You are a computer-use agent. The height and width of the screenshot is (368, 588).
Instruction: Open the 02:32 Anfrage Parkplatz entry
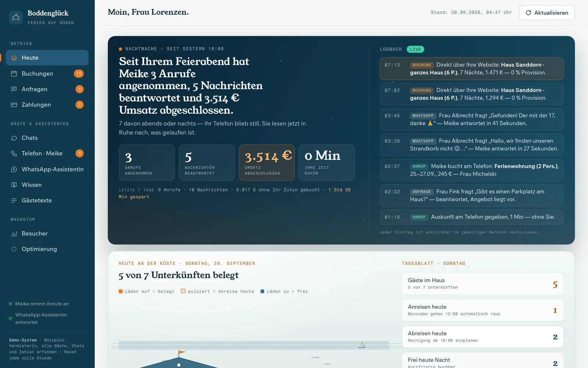point(472,195)
